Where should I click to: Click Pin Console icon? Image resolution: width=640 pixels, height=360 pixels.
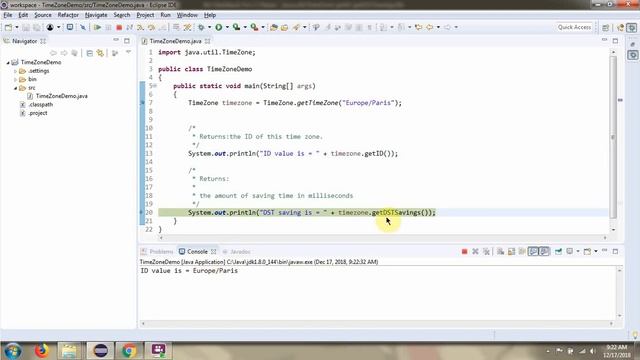click(558, 251)
